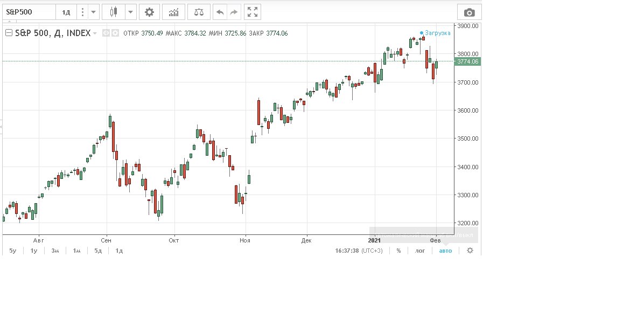Toggle the лог logarithmic scale

point(420,251)
